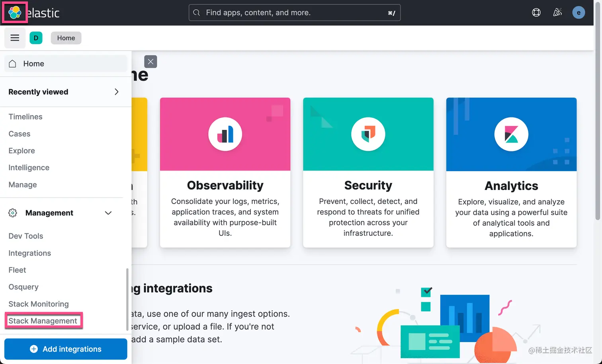Click the Observability chart icon
This screenshot has height=364, width=602.
click(225, 134)
